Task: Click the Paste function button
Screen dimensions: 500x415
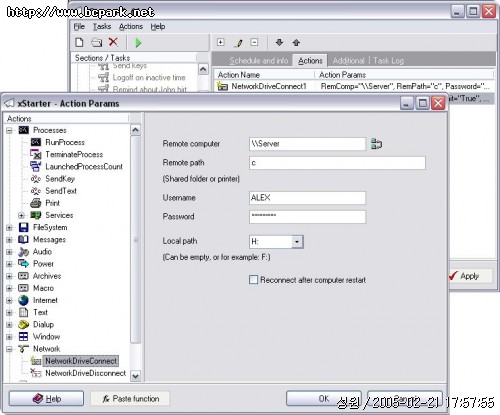Action: point(130,399)
